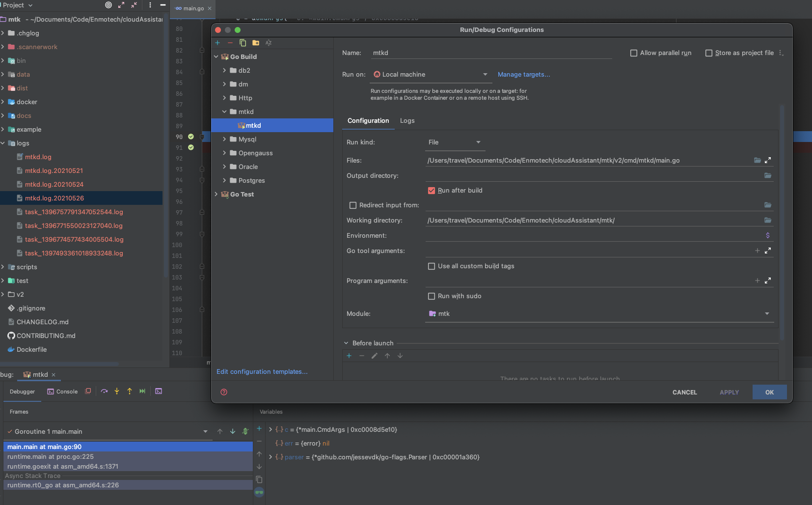Step over in the debugger toolbar
The width and height of the screenshot is (812, 505).
point(104,392)
